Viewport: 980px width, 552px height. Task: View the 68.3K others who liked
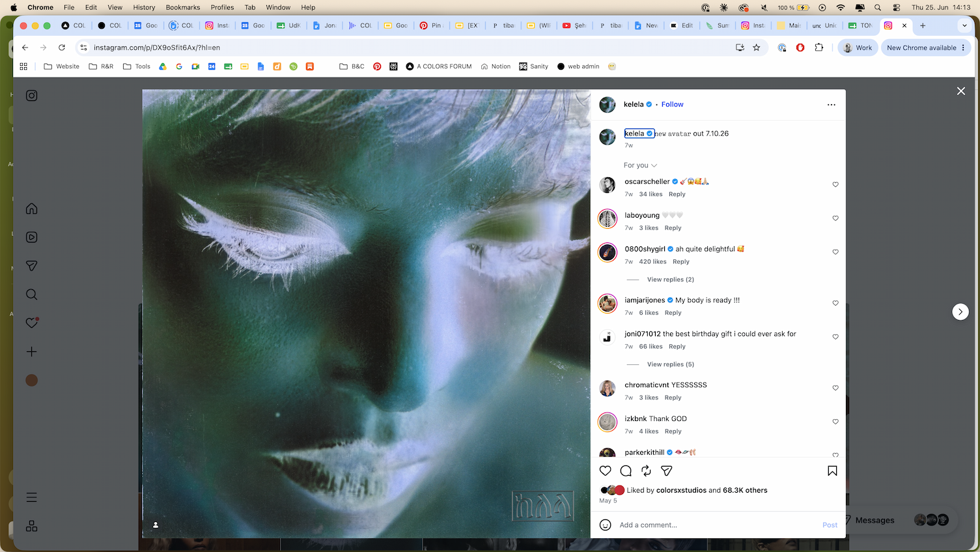point(745,490)
